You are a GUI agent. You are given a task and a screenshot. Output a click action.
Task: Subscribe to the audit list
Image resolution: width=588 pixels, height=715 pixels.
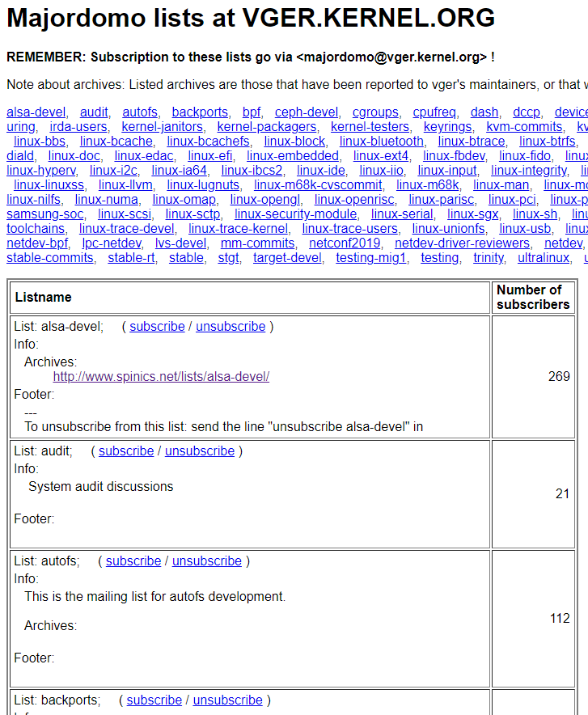126,451
